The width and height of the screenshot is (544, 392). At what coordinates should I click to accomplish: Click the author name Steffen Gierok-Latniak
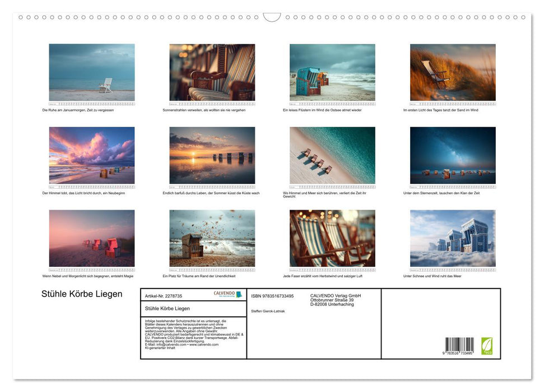(x=268, y=311)
